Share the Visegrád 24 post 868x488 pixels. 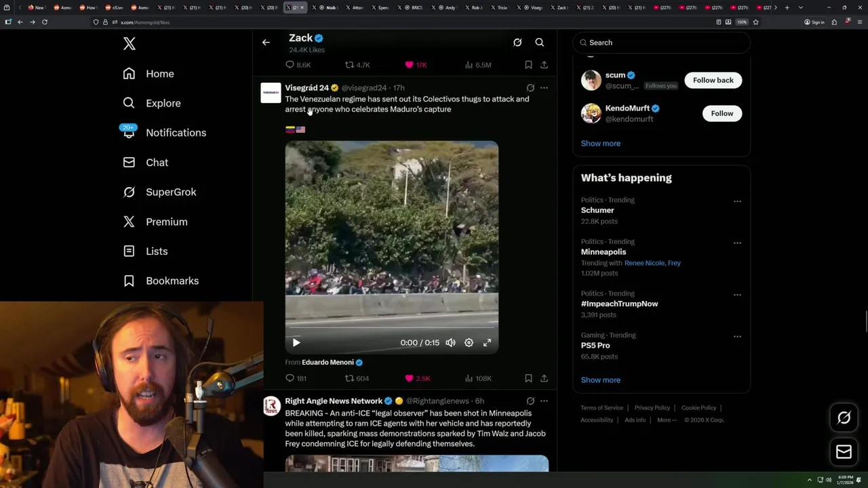click(544, 378)
